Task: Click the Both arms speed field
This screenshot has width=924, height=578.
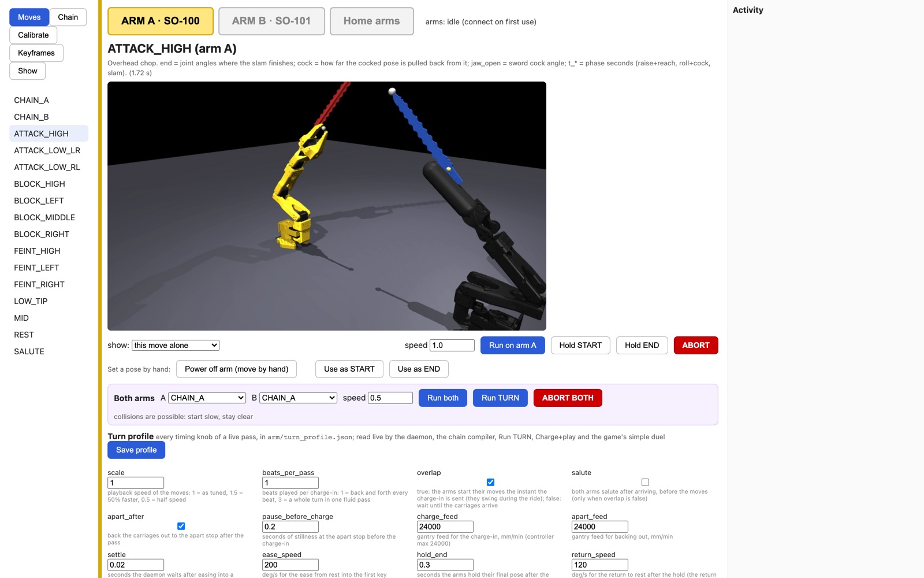Action: (x=390, y=398)
